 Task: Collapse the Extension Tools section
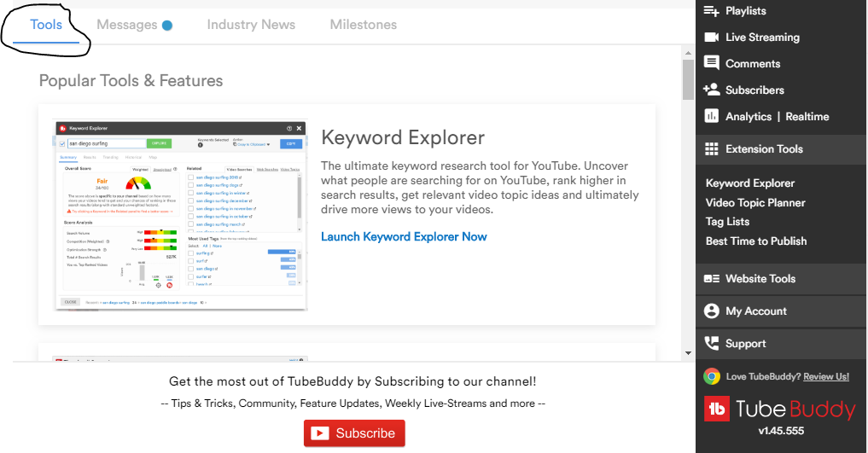pyautogui.click(x=781, y=149)
